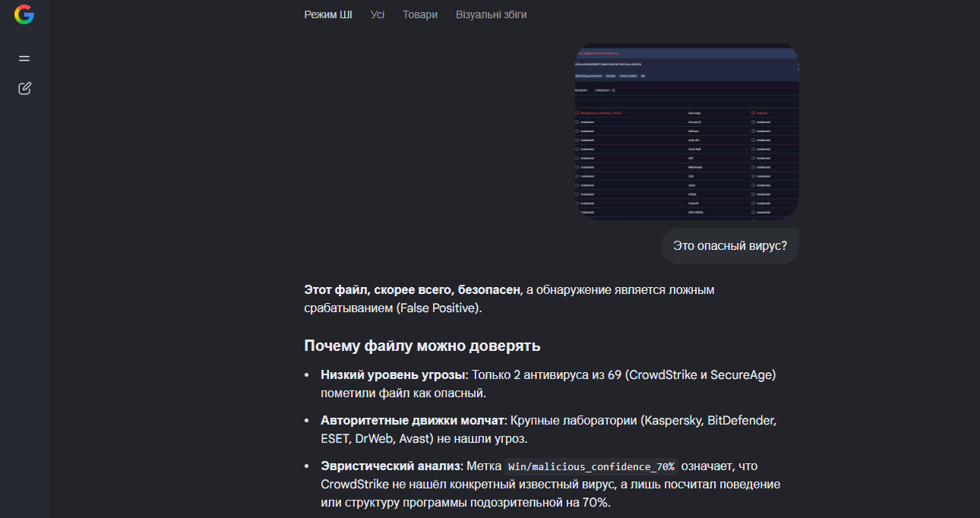Click the Google logo icon
980x518 pixels.
pos(24,14)
